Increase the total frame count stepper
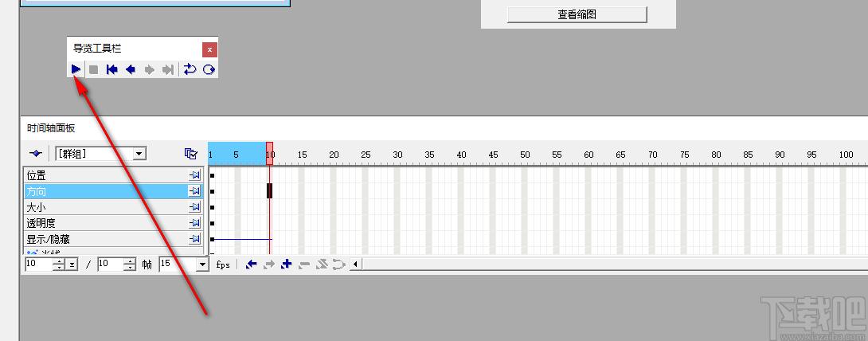The width and height of the screenshot is (868, 341). (130, 261)
